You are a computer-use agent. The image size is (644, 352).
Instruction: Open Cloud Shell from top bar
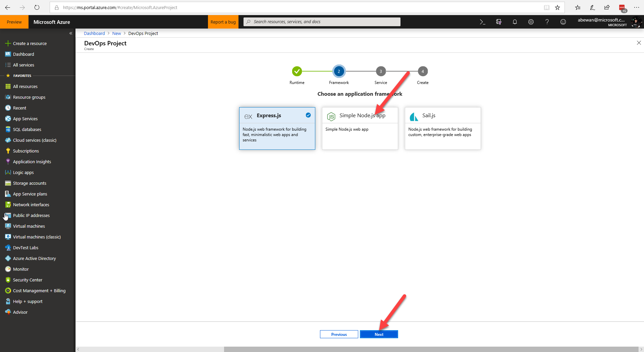click(482, 22)
